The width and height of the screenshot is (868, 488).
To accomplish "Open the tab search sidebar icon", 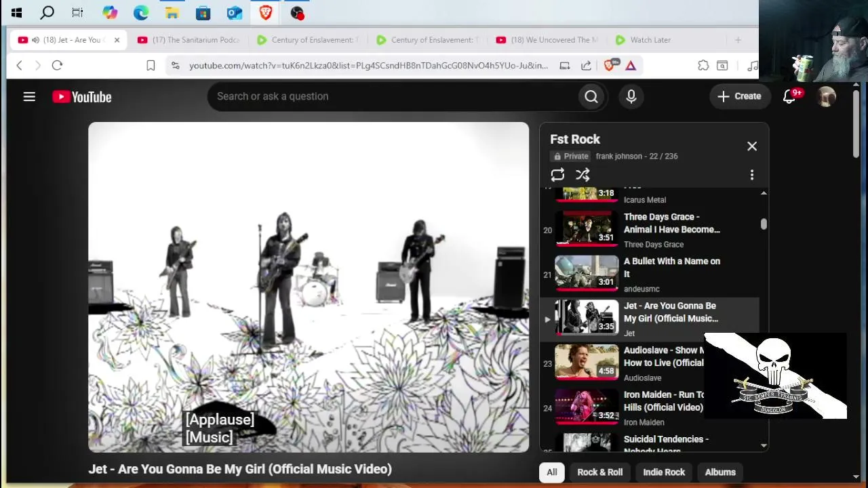I will 722,65.
